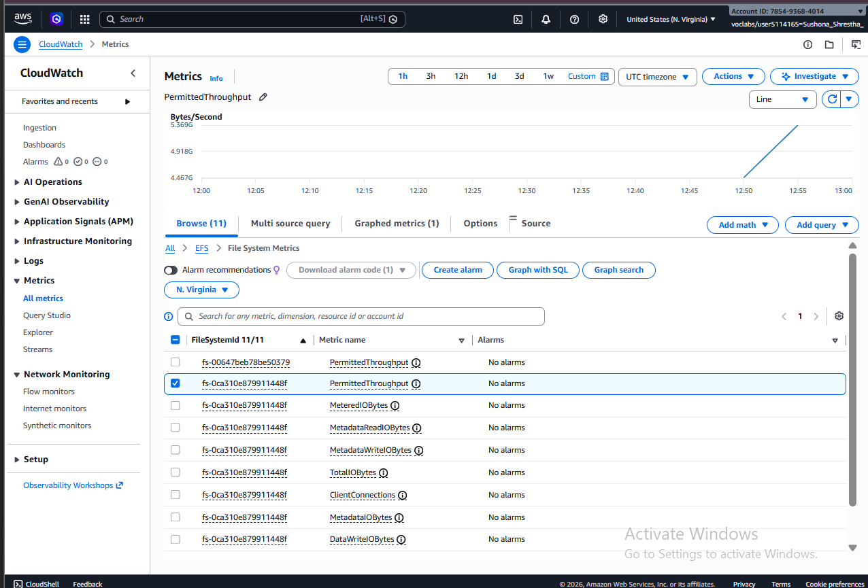Edit the PermittedThroughput graph title
Image resolution: width=868 pixels, height=588 pixels.
click(x=263, y=97)
